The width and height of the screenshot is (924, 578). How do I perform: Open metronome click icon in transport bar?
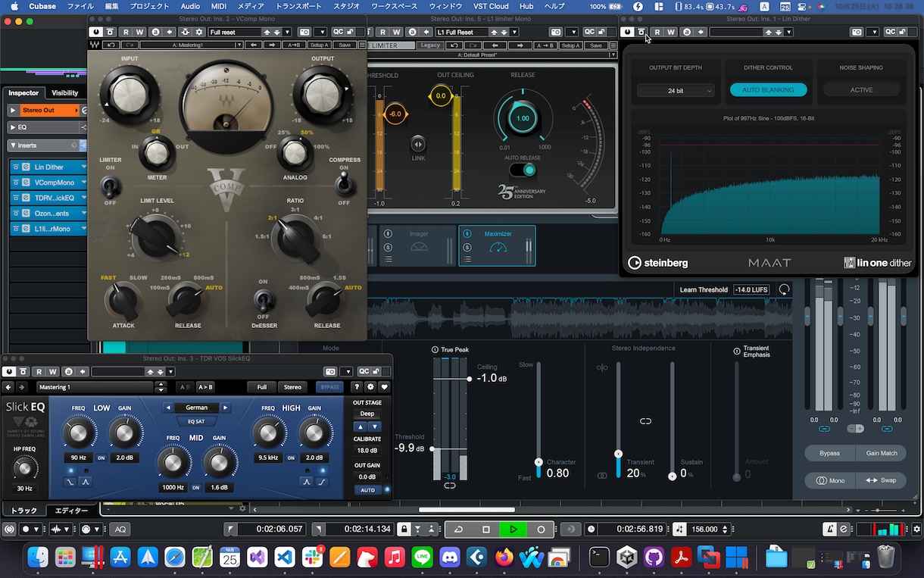coord(831,530)
